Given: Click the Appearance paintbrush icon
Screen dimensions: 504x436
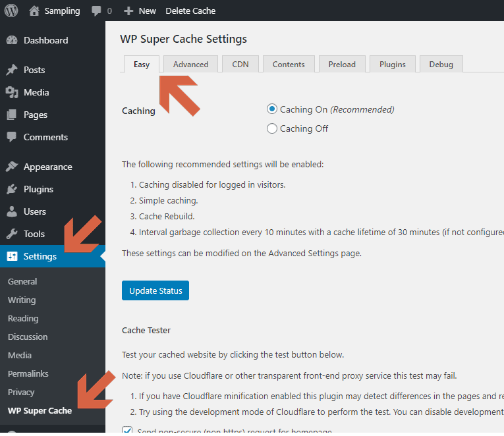Looking at the screenshot, I should (x=12, y=167).
